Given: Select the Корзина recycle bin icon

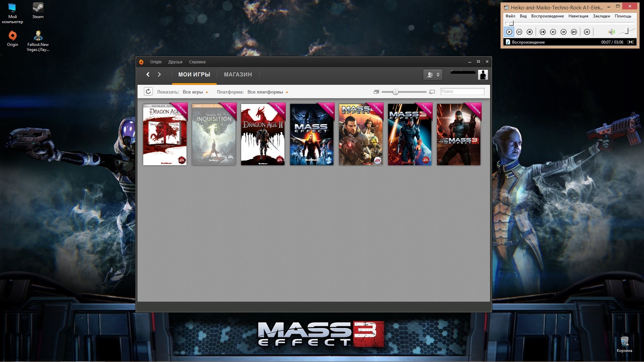Looking at the screenshot, I should click(x=624, y=344).
